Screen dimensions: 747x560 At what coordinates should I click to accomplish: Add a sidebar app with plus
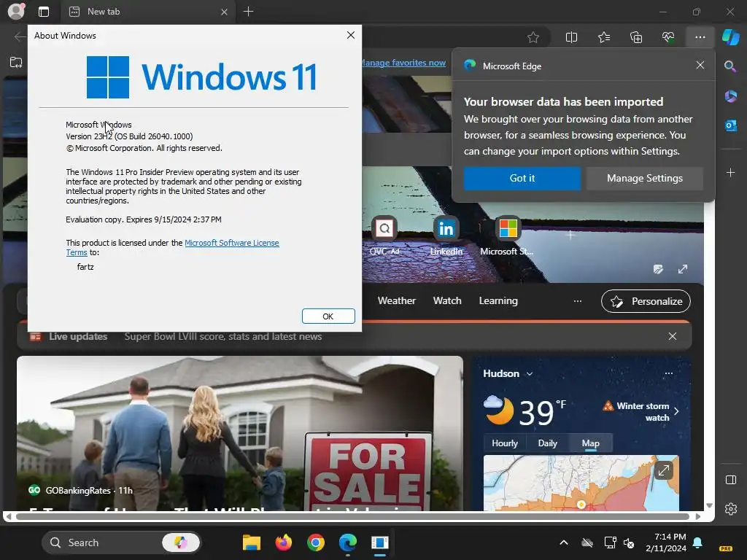(x=730, y=172)
